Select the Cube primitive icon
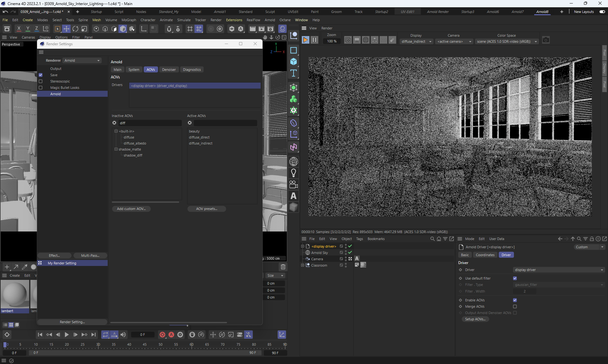Viewport: 608px width, 364px height. pos(294,62)
